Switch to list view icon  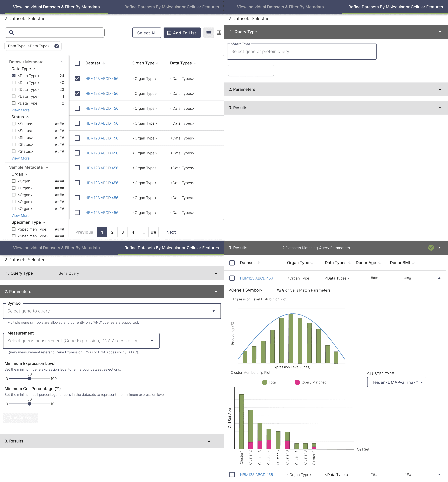[x=208, y=33]
